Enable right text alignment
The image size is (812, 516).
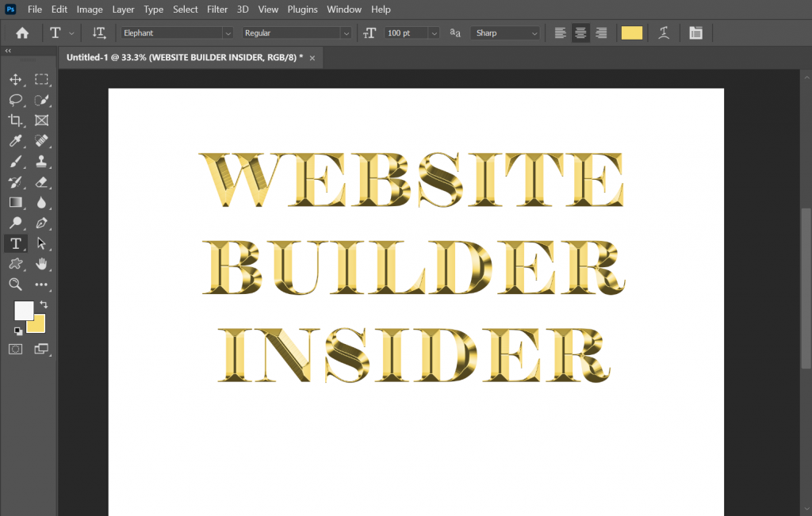(601, 32)
